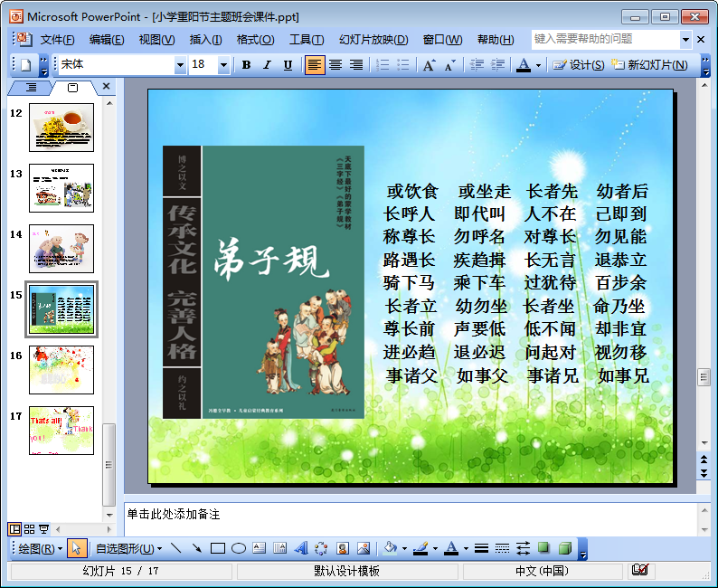Open fill color dropdown arrow
Screen dimensions: 718x588
405,548
